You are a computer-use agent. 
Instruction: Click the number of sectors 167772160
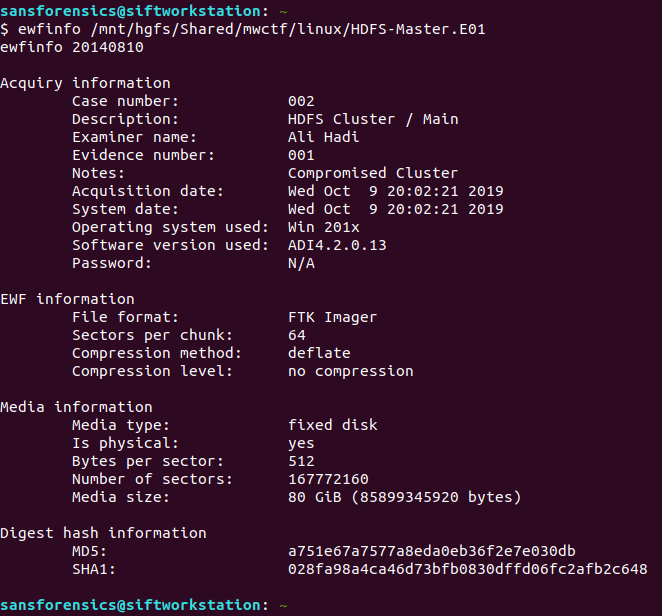(x=328, y=479)
